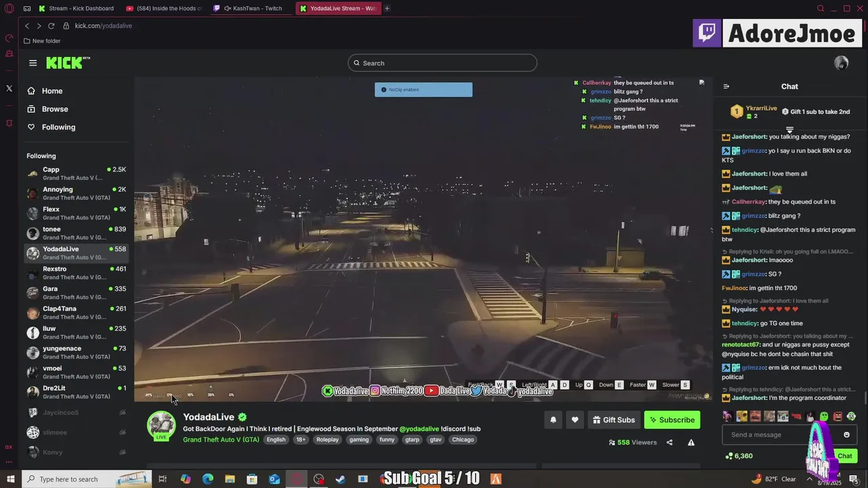This screenshot has width=868, height=488.
Task: Open Microsoft Edge from taskbar
Action: click(208, 479)
